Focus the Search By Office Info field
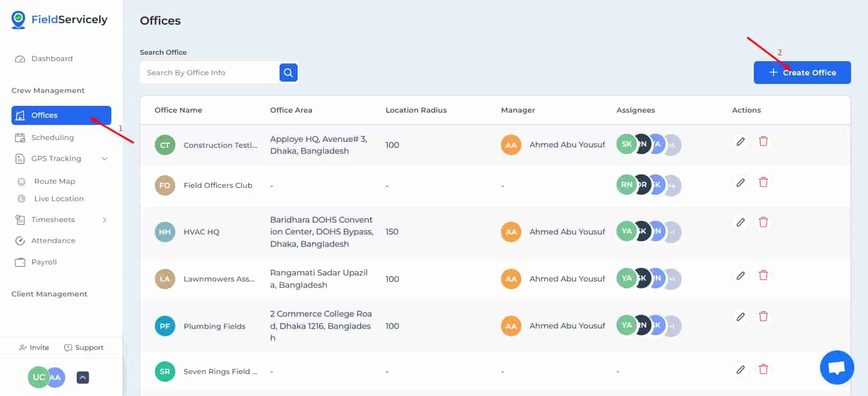Viewport: 868px width, 396px height. click(210, 73)
